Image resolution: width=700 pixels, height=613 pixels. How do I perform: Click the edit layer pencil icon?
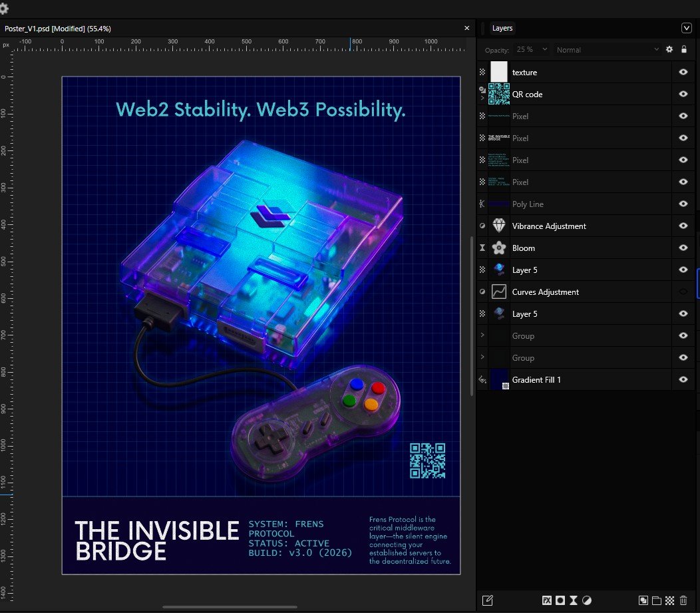click(487, 600)
